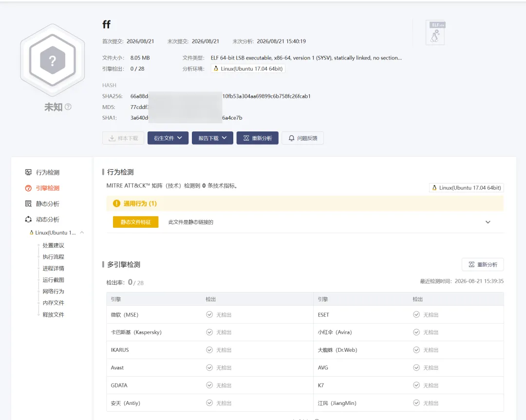Click the ELF file type icon

click(435, 33)
